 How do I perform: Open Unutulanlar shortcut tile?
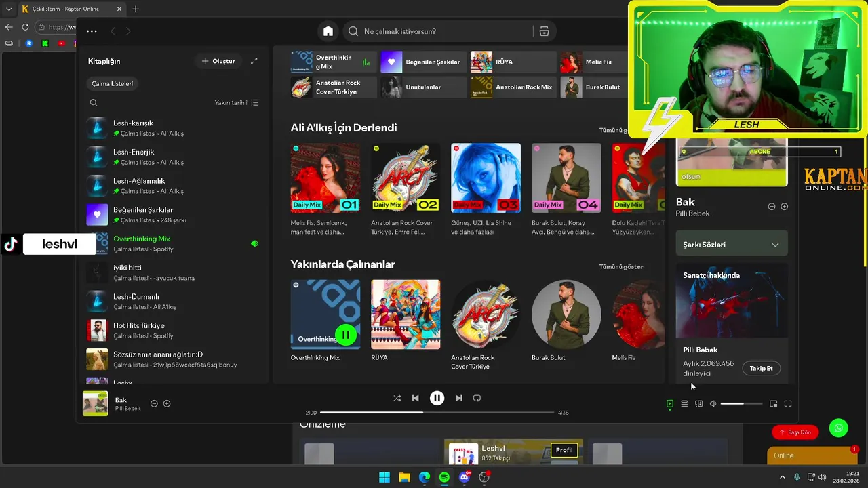point(423,87)
